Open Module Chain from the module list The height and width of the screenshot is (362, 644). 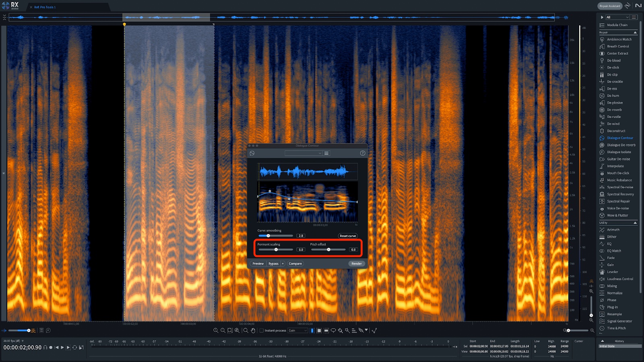click(x=617, y=25)
